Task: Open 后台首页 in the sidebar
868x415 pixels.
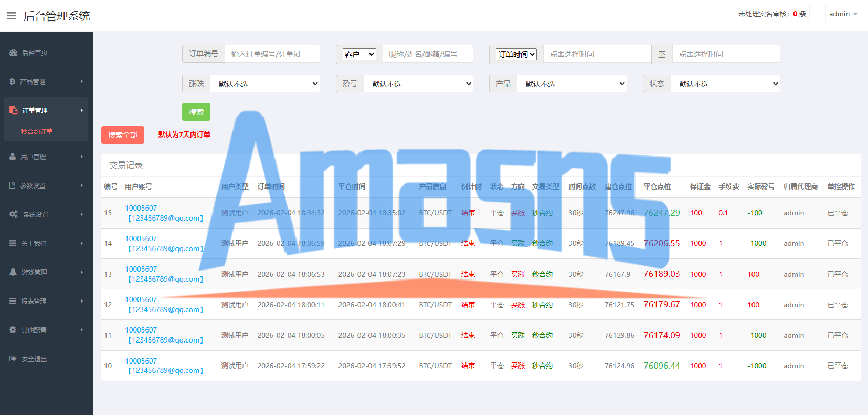Action: tap(35, 53)
